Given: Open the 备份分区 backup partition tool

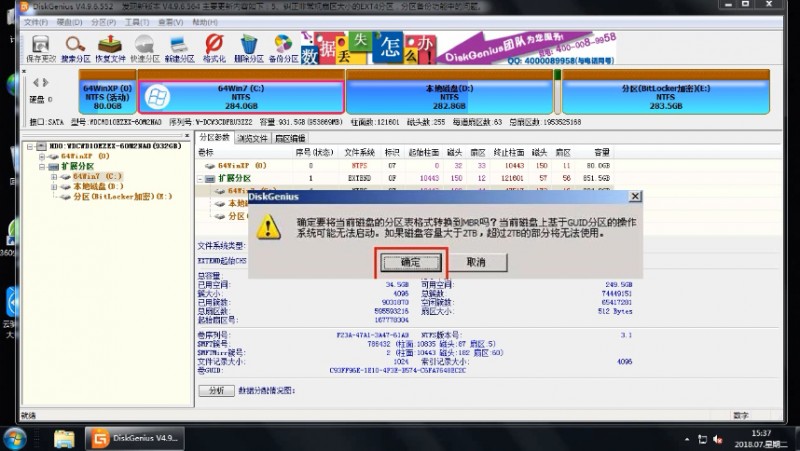Looking at the screenshot, I should coord(284,49).
